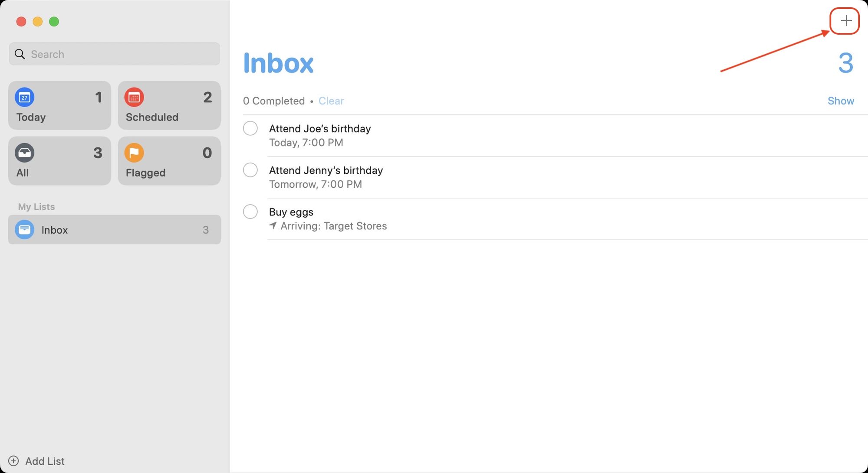Click the Add List button
Viewport: 868px width, 473px height.
point(45,461)
